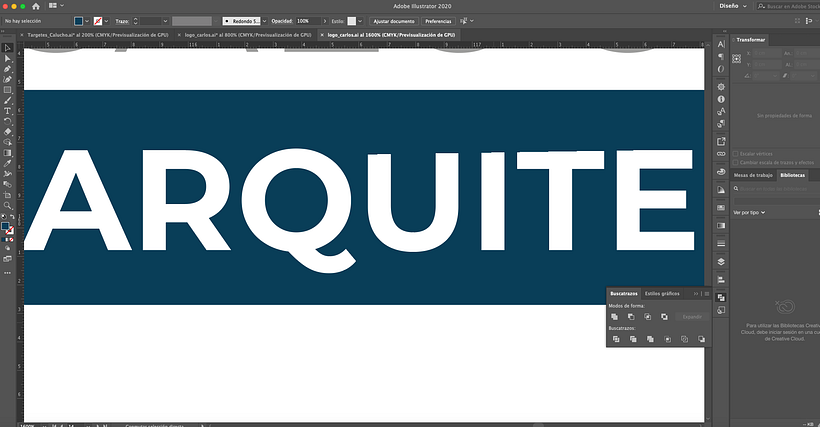
Task: Select the Transformar panel tab
Action: pyautogui.click(x=750, y=40)
